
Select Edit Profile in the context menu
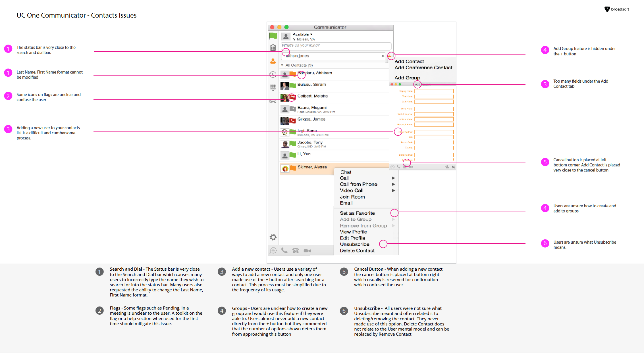tap(352, 238)
